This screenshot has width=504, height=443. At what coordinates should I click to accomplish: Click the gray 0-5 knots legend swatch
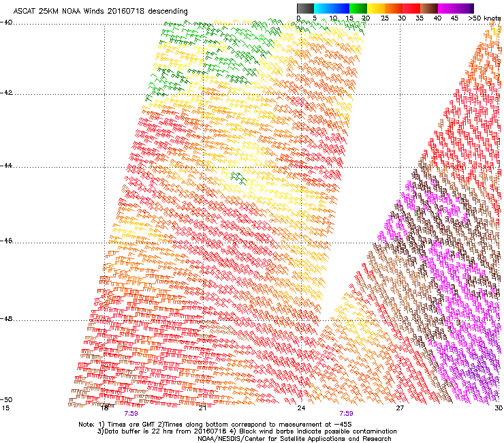pos(305,8)
